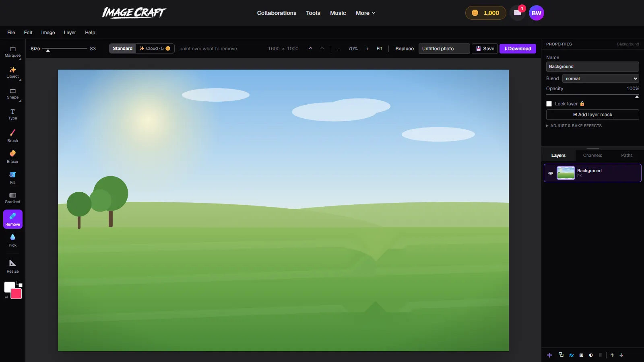
Task: Open the BW profile avatar
Action: point(537,13)
